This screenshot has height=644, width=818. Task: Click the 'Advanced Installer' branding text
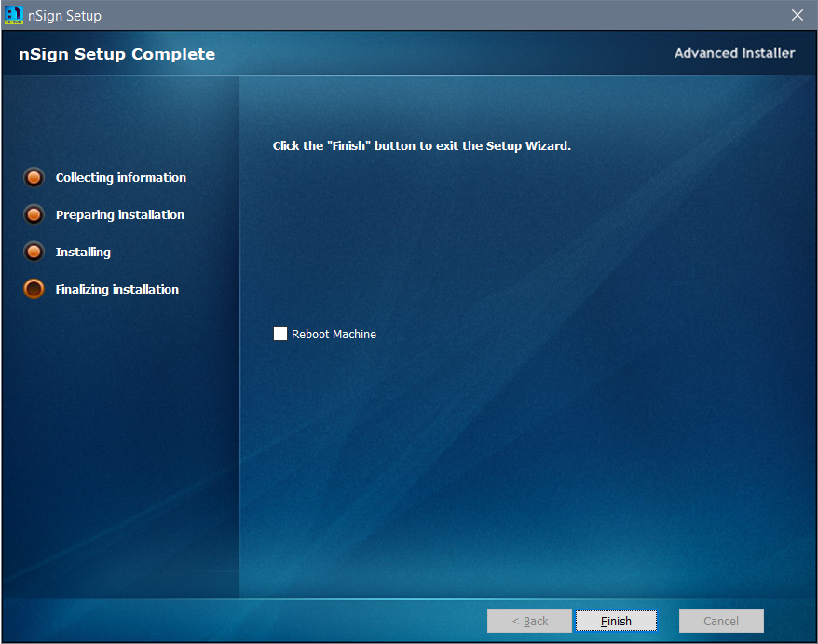tap(734, 53)
